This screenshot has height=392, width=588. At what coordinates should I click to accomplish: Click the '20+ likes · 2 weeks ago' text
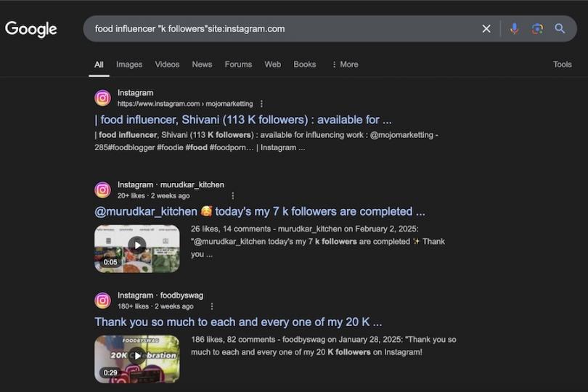tap(153, 196)
